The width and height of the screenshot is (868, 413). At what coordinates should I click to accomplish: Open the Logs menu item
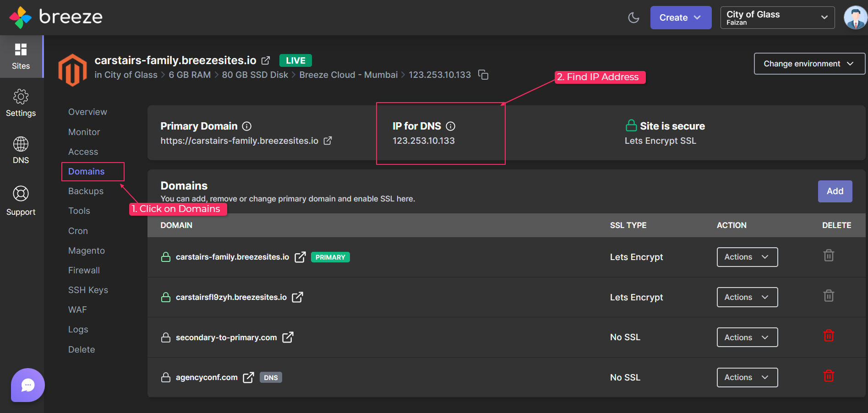click(x=78, y=329)
